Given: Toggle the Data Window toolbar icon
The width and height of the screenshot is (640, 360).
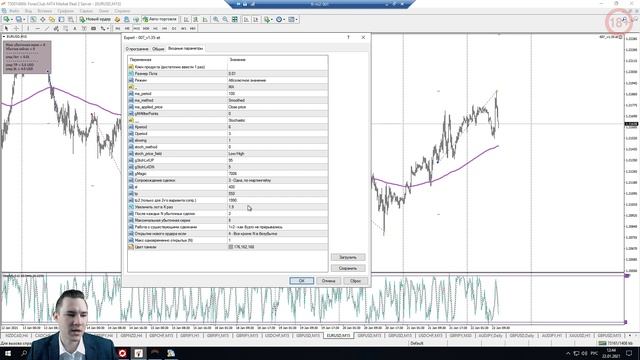Looking at the screenshot, I should [x=42, y=19].
